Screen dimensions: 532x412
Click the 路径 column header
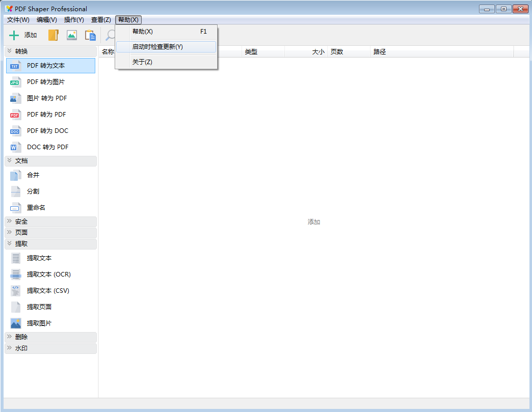click(x=380, y=52)
